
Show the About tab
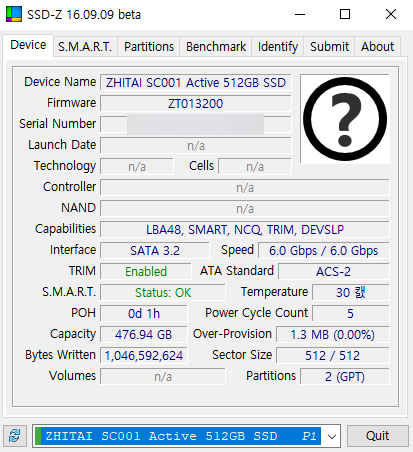coord(377,47)
